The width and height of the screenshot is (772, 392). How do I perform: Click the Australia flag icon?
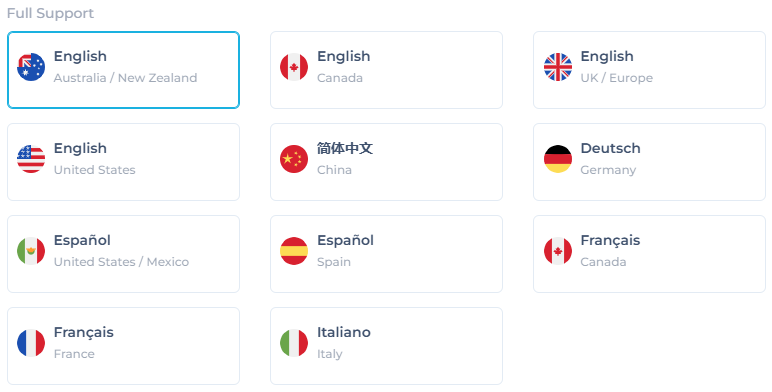click(x=31, y=67)
